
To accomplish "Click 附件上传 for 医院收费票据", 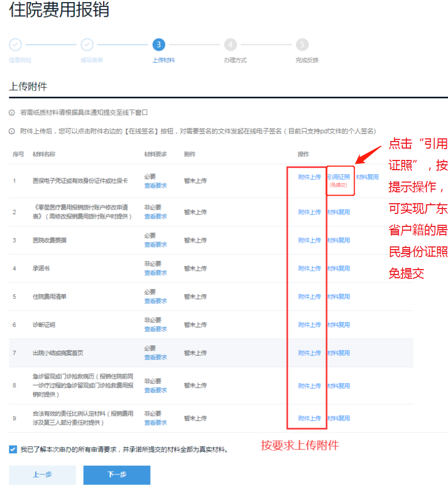I will click(309, 240).
